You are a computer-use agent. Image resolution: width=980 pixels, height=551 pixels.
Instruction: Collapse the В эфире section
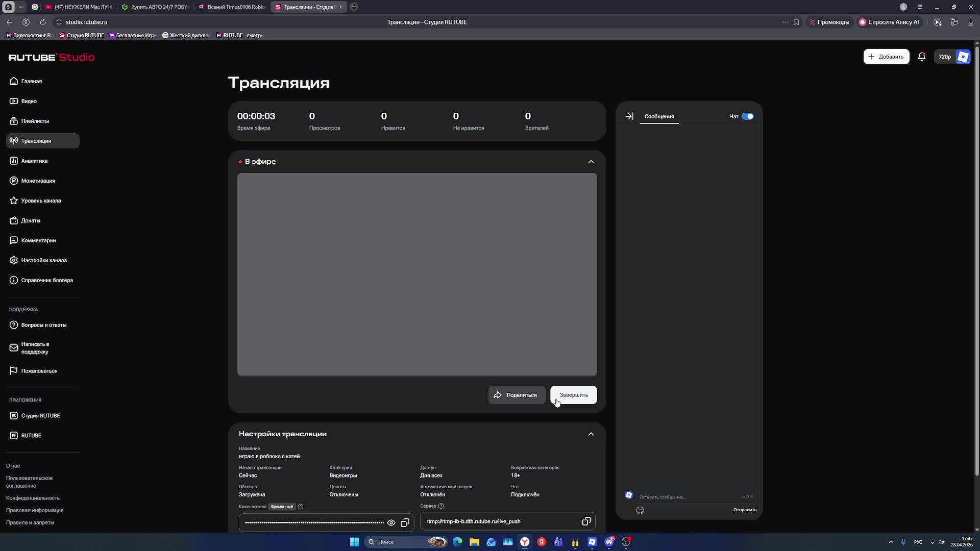591,162
